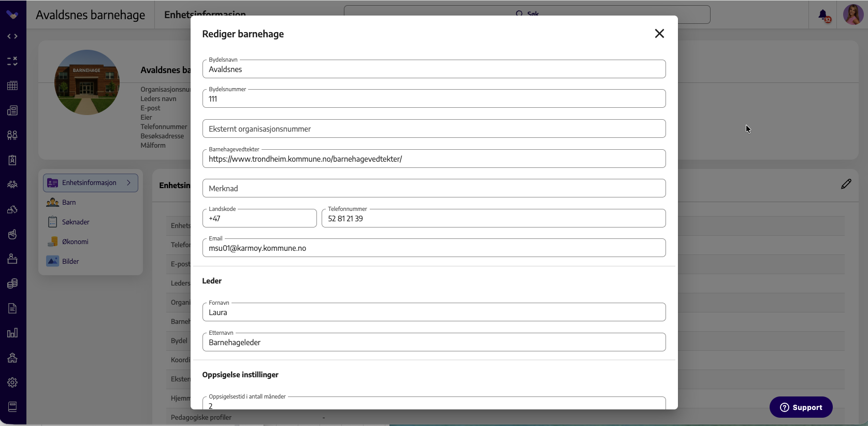The image size is (868, 426).
Task: Open the bar chart statistics icon in the sidebar
Action: click(12, 333)
